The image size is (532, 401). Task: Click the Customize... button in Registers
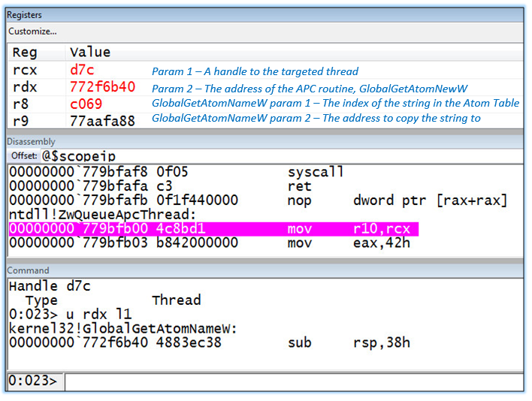pos(32,32)
